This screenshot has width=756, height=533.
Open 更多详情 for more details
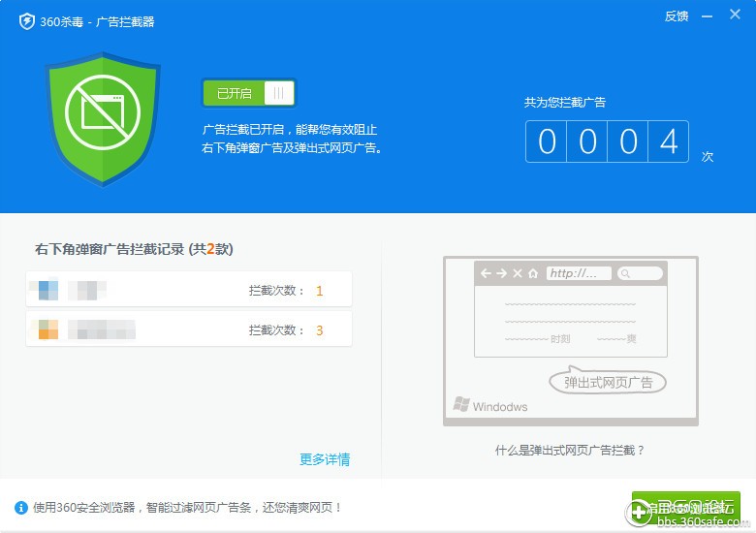[325, 459]
